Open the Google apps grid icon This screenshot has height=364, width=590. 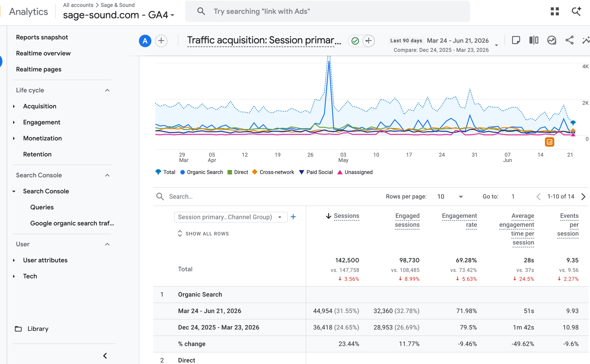[x=555, y=11]
